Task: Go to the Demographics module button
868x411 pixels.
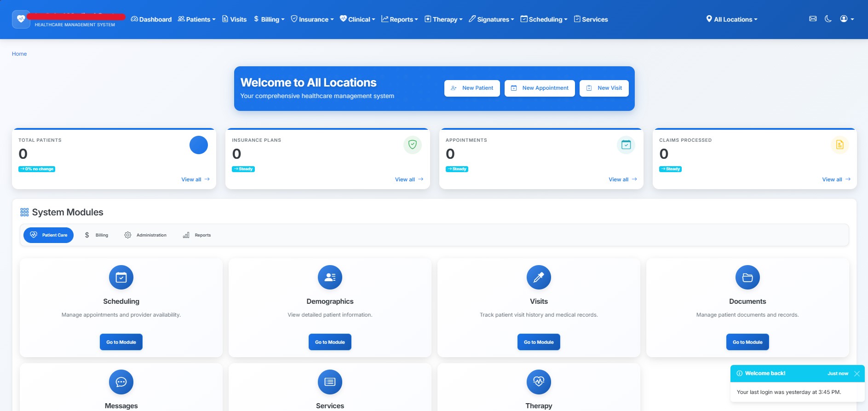Action: [x=330, y=342]
